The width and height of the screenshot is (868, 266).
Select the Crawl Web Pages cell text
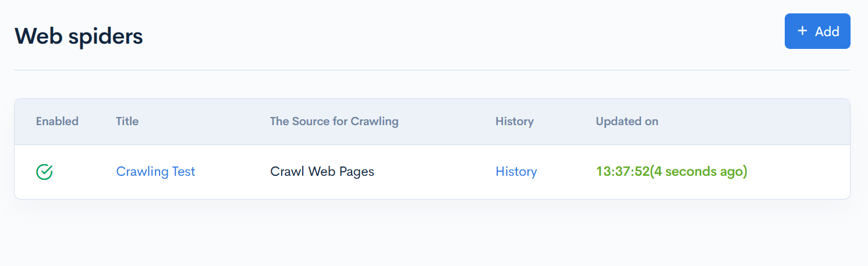coord(322,172)
